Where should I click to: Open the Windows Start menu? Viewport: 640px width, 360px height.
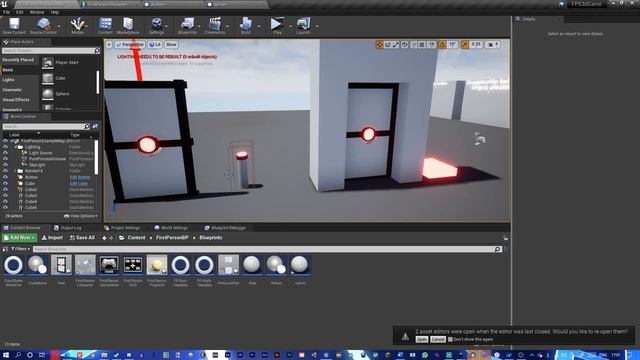point(6,355)
